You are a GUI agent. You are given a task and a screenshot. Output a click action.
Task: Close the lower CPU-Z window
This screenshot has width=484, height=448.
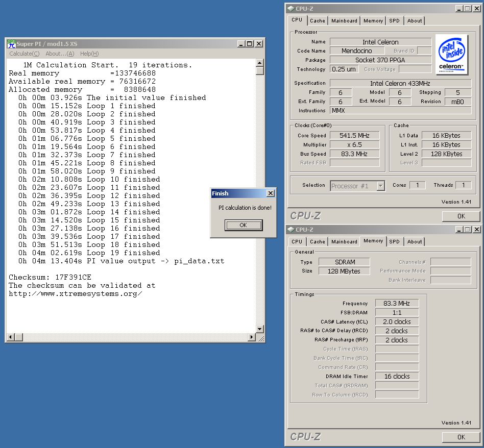click(x=477, y=230)
